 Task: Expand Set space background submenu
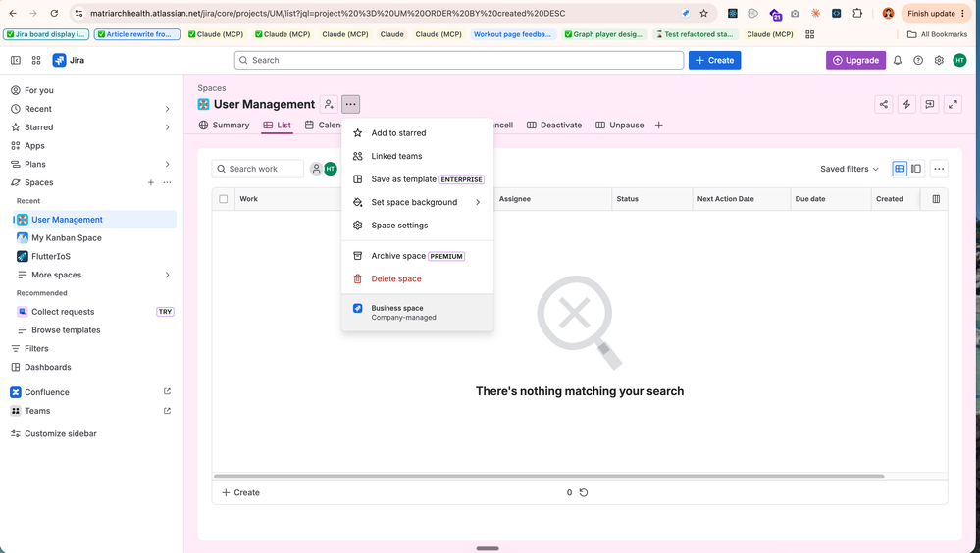click(418, 202)
